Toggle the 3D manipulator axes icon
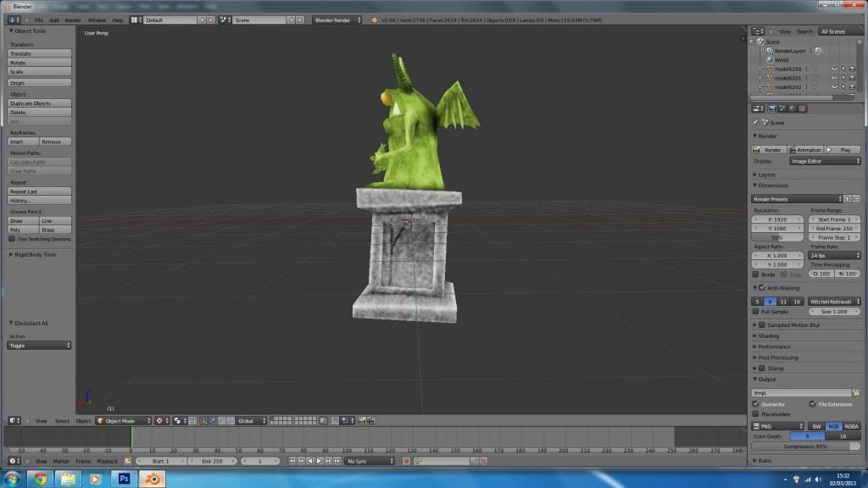 click(x=203, y=421)
